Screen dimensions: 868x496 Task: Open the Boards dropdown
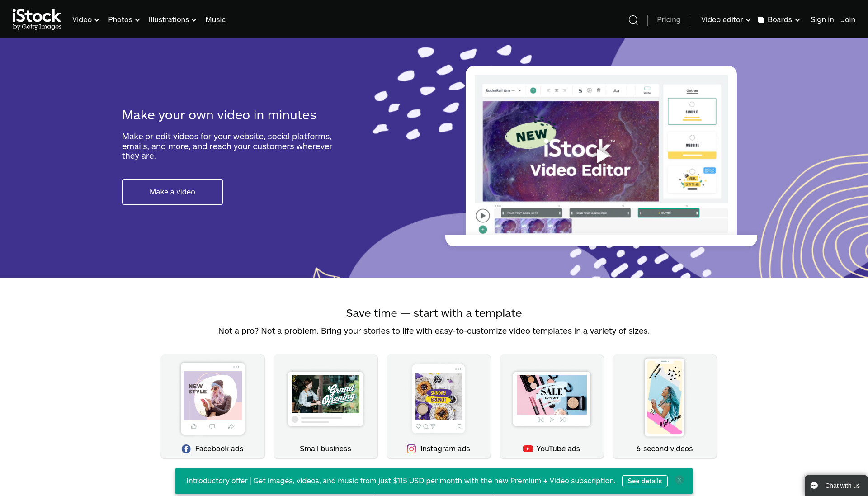tap(779, 20)
